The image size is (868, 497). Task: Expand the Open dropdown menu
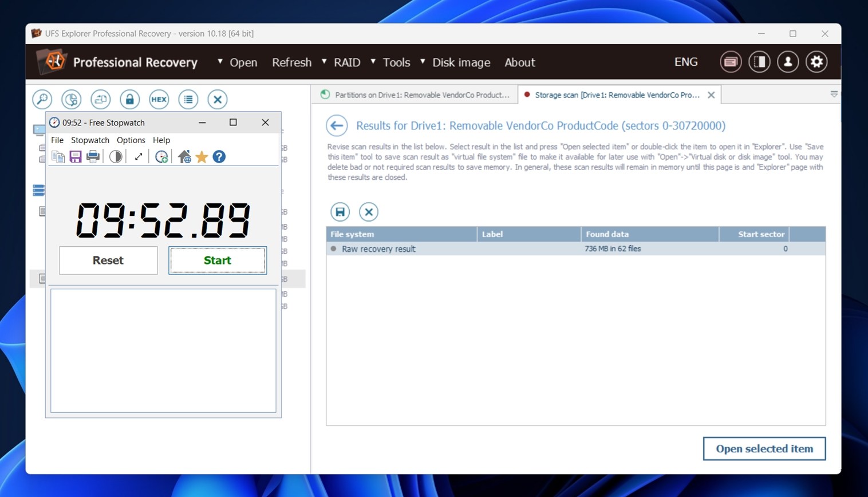(x=237, y=62)
